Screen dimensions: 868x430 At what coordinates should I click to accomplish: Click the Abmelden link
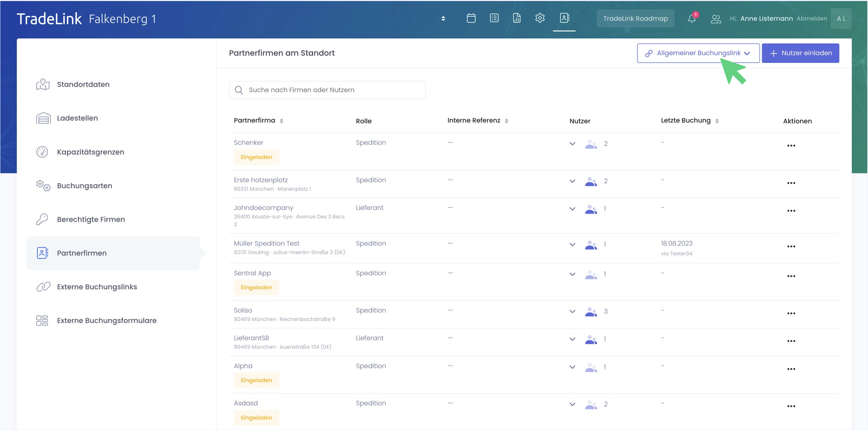(812, 18)
